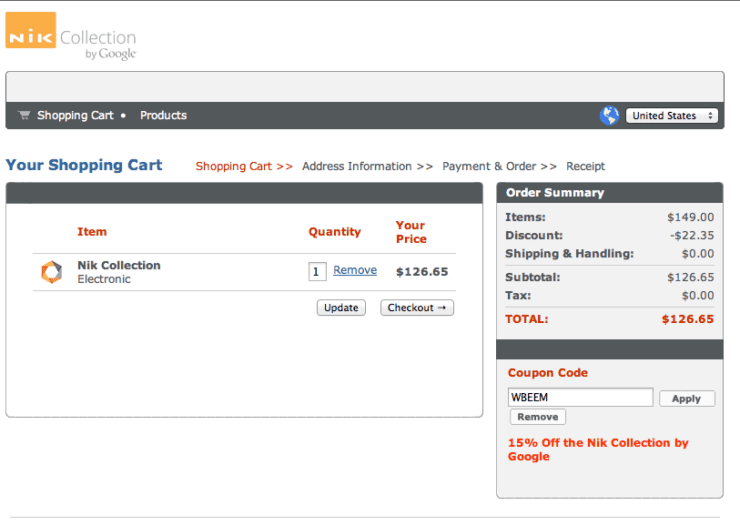Viewport: 740px width, 525px height.
Task: Click the Subtotal amount $126.65
Action: [690, 277]
